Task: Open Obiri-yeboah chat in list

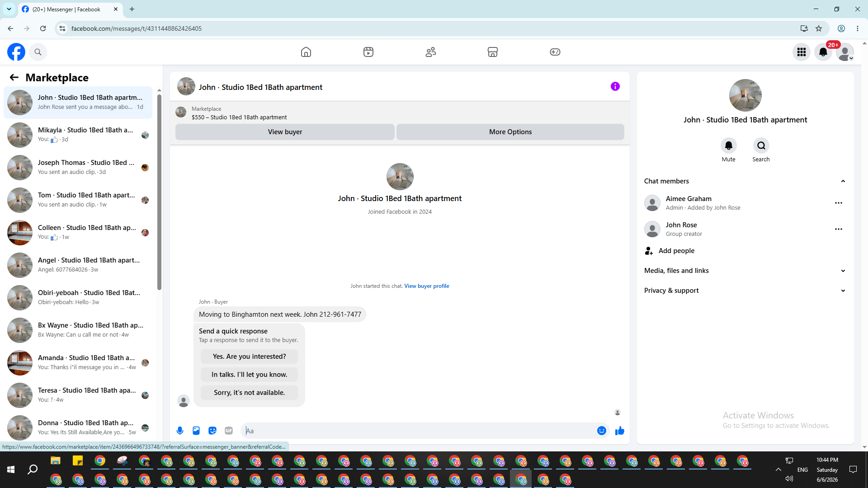Action: pos(78,298)
